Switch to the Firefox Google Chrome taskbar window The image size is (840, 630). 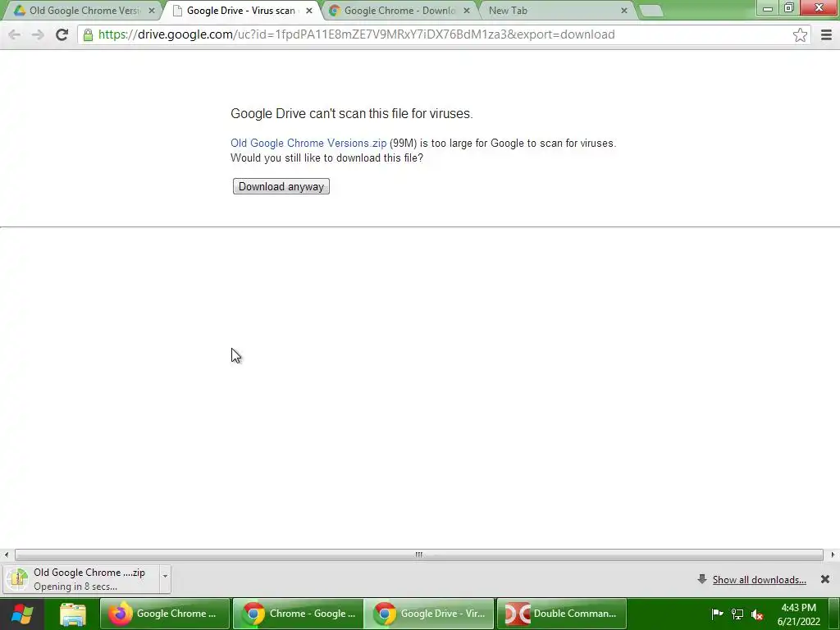coord(165,614)
